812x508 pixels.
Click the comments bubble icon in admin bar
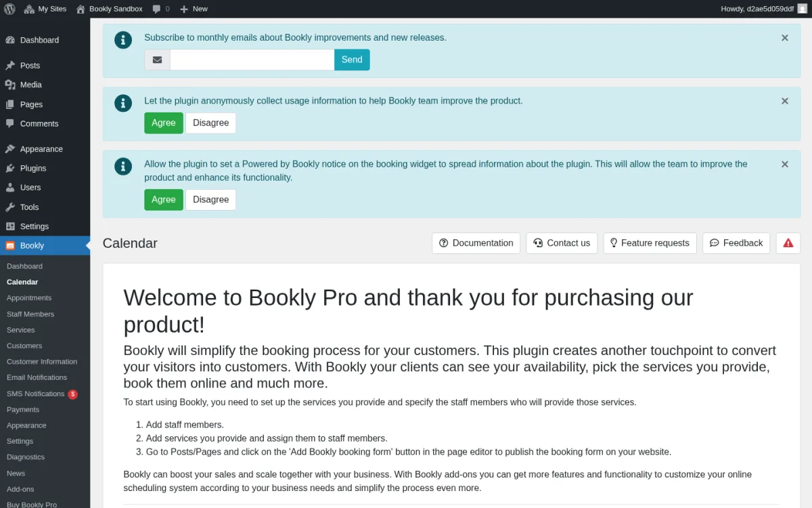[x=157, y=9]
